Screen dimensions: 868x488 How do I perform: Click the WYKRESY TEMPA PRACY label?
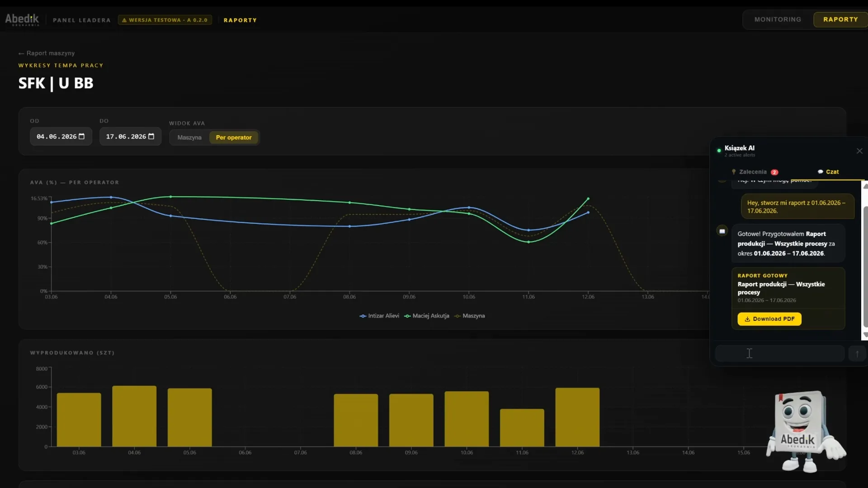point(61,66)
